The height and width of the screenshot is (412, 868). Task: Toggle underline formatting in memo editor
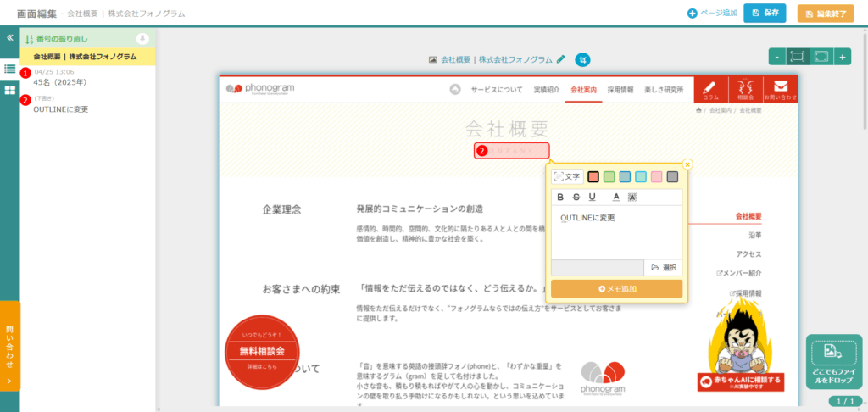click(x=591, y=198)
